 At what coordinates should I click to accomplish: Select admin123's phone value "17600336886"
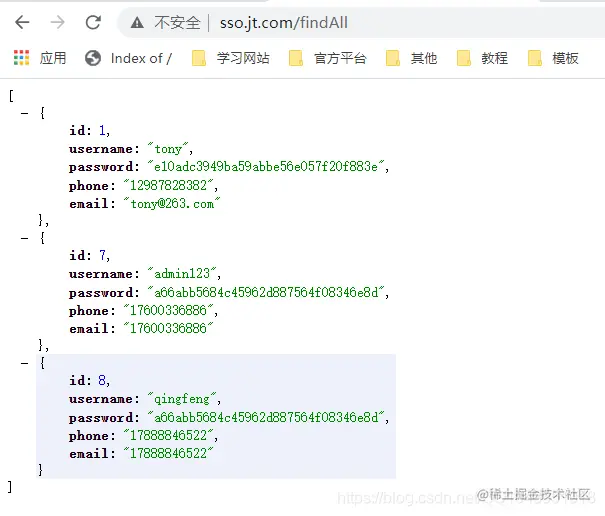(169, 310)
